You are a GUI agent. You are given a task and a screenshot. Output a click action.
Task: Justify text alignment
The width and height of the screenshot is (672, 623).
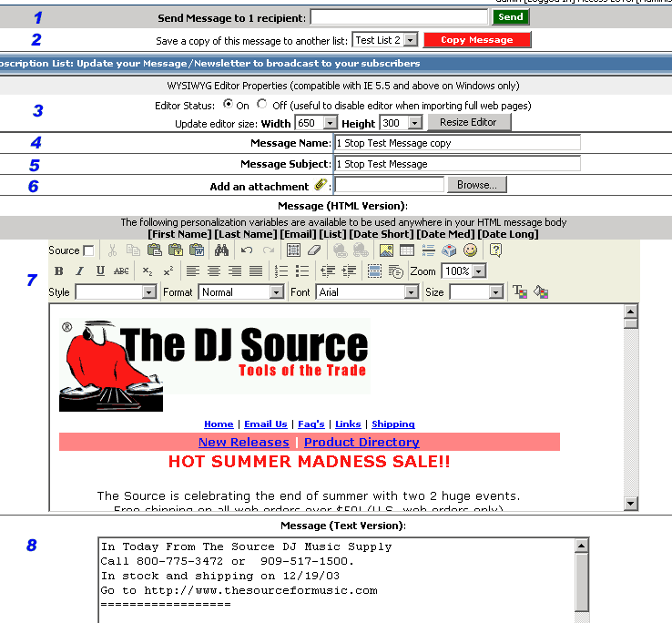point(256,271)
